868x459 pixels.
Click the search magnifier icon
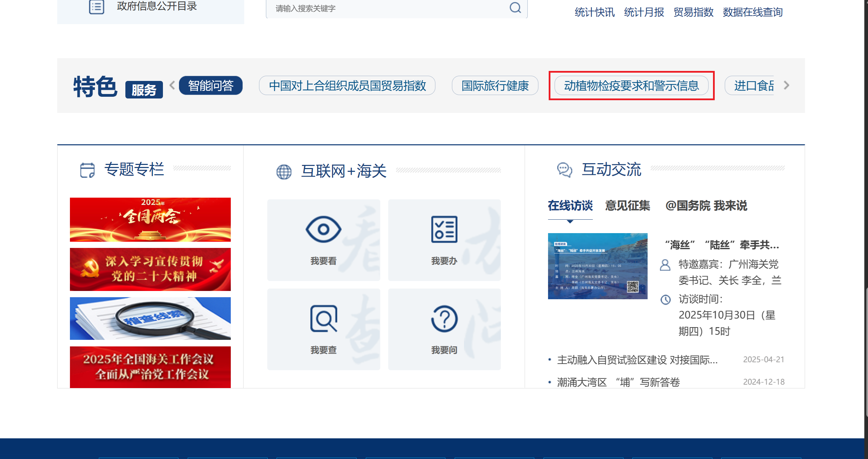coord(515,8)
